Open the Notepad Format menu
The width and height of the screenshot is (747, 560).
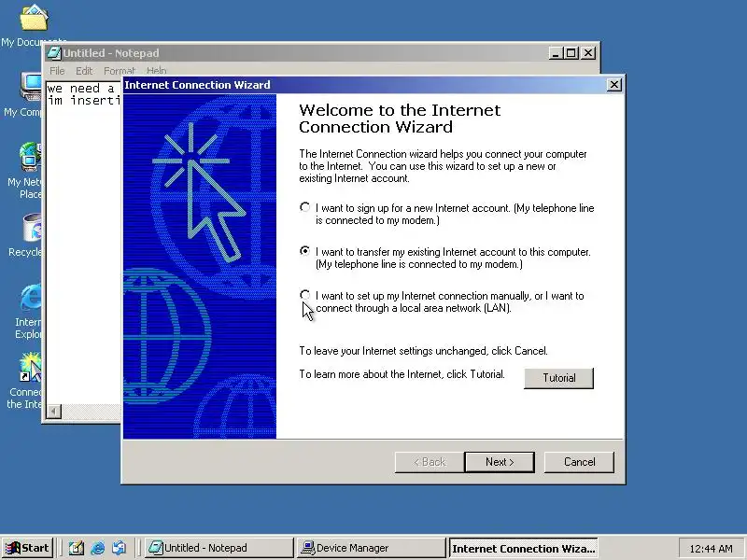tap(120, 71)
